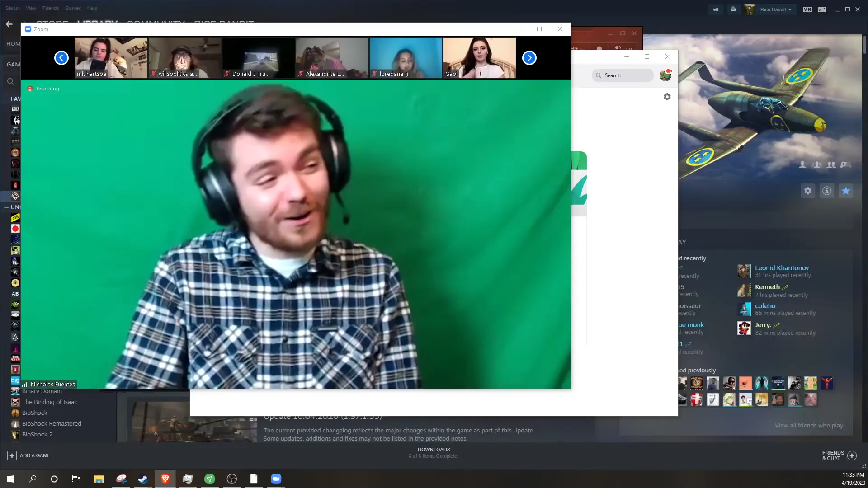This screenshot has width=868, height=488.
Task: Click the info icon beside the settings gear
Action: coord(827,191)
